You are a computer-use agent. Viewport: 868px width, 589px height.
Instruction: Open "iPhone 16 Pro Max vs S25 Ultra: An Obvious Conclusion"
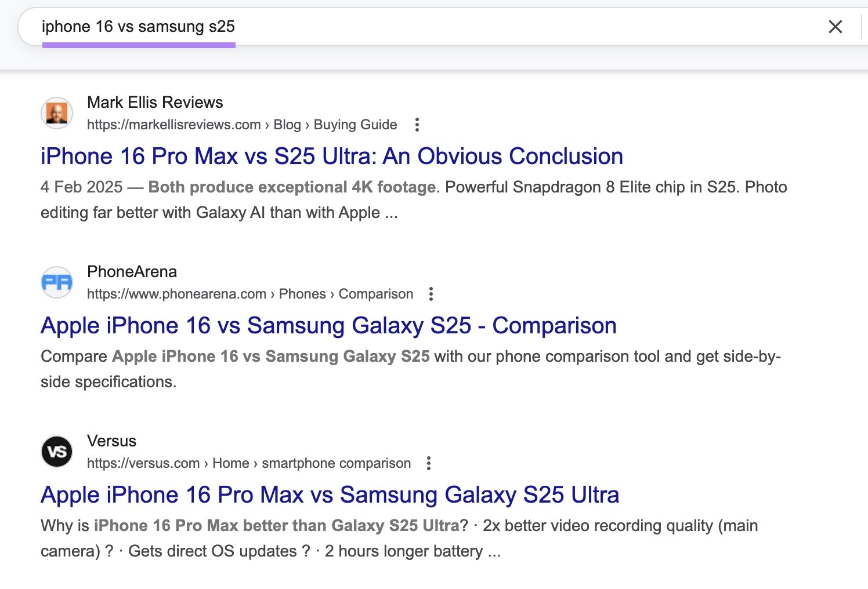331,156
